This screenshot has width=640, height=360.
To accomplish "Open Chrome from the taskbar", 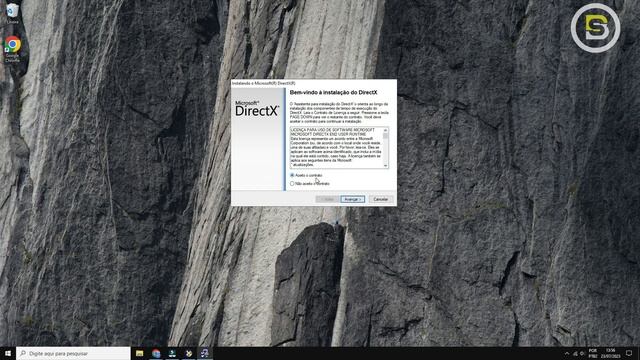I will tap(156, 353).
